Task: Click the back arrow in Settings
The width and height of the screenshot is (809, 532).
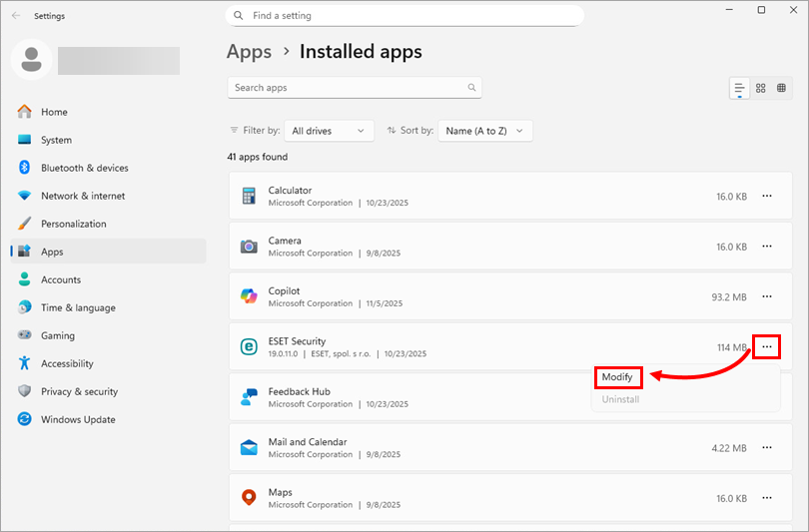Action: [15, 16]
